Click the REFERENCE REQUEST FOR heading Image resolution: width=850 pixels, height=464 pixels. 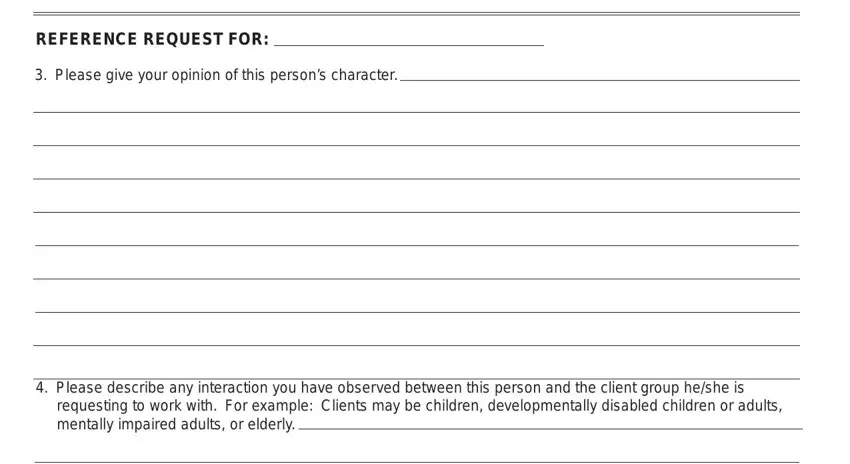[x=152, y=39]
